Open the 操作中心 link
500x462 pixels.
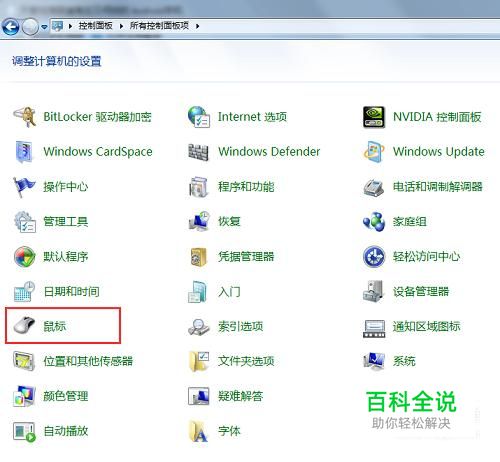click(x=66, y=187)
